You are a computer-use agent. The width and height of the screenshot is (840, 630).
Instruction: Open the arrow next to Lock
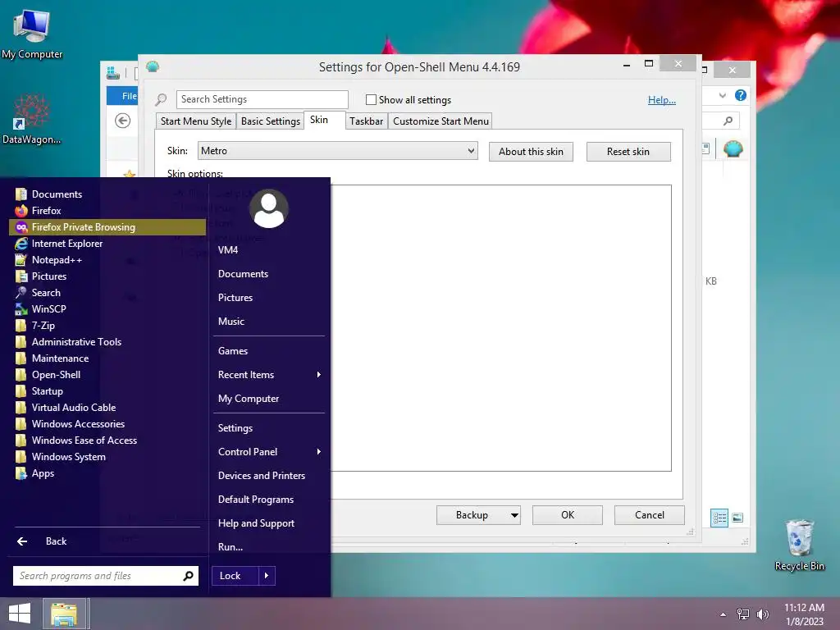click(267, 576)
